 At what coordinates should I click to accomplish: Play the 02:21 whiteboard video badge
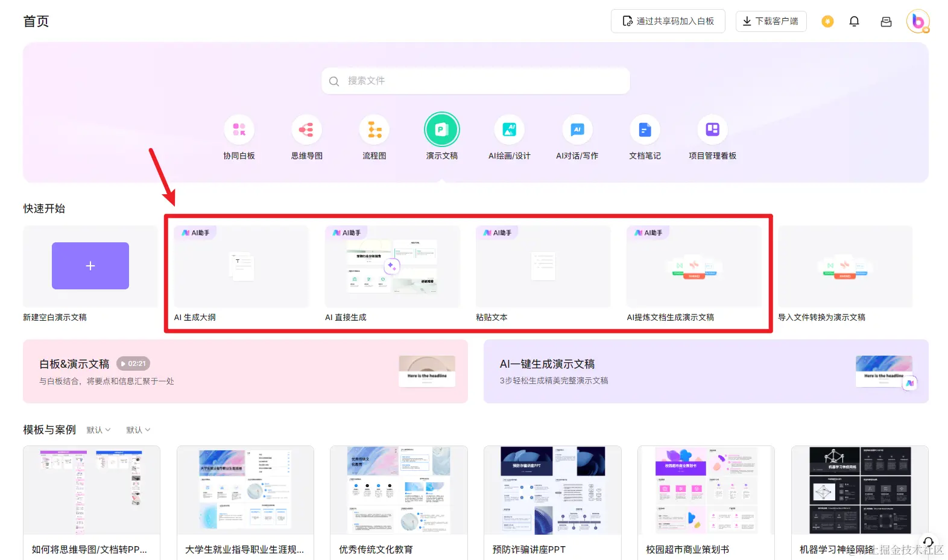(x=133, y=363)
